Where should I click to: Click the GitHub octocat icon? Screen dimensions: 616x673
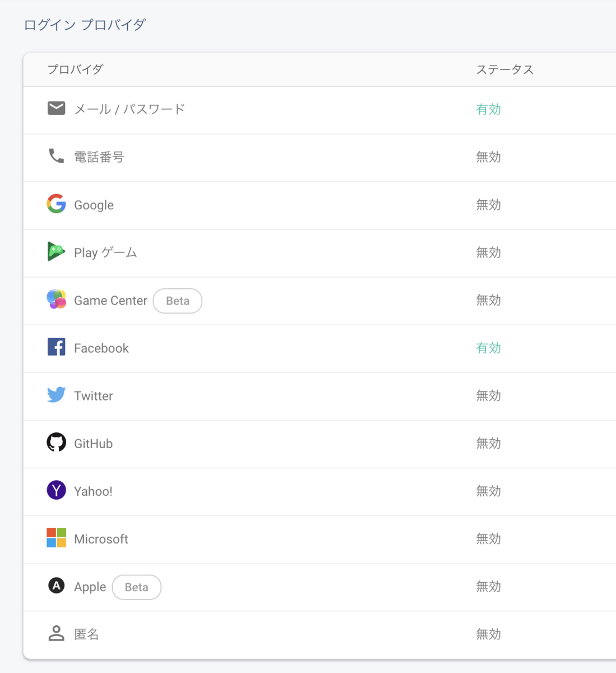(56, 442)
